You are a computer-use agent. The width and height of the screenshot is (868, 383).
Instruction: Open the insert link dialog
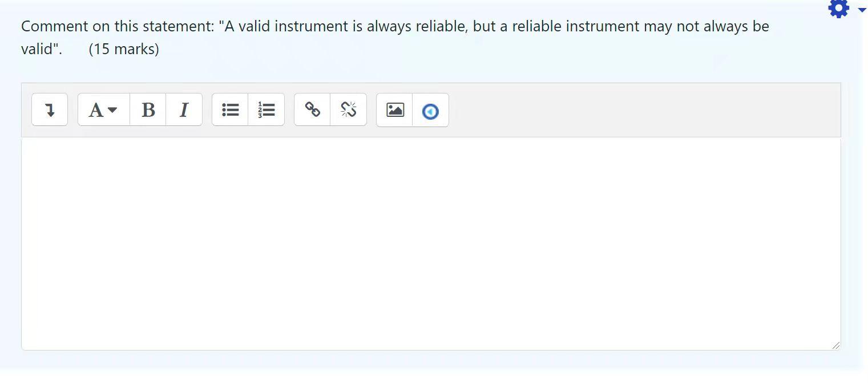(x=312, y=109)
